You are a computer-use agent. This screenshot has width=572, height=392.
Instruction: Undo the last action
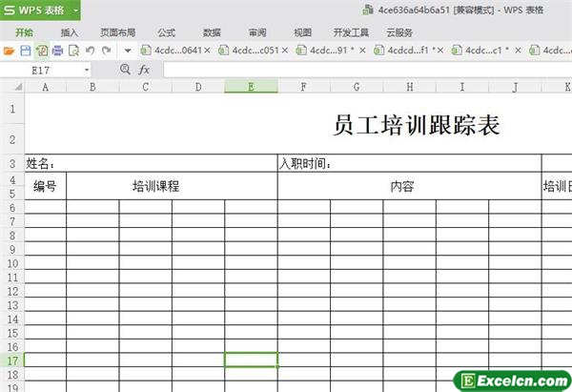(x=90, y=50)
